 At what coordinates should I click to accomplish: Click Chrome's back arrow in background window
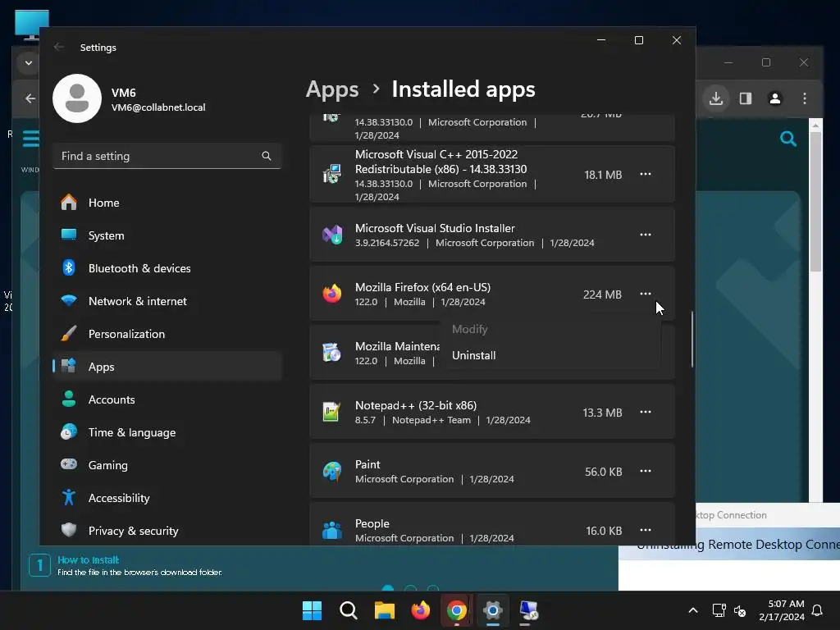tap(30, 98)
